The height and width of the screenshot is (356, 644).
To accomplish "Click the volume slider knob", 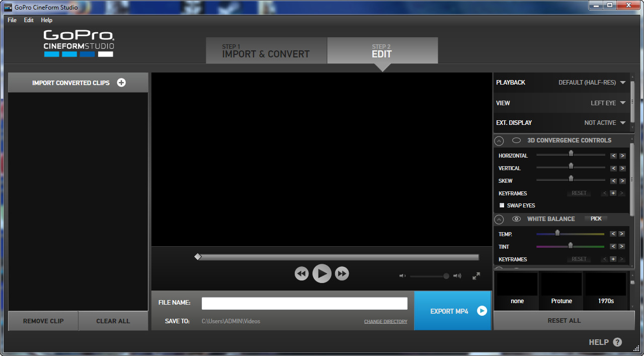I will click(446, 276).
